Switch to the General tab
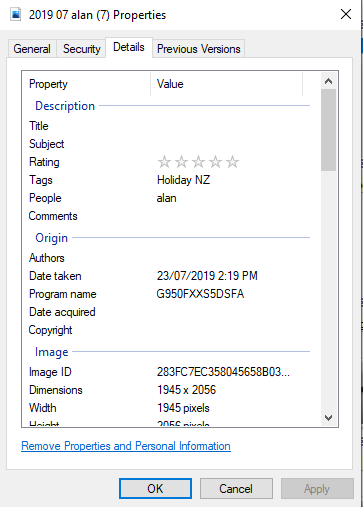Viewport: 363px width, 507px height. coord(32,49)
